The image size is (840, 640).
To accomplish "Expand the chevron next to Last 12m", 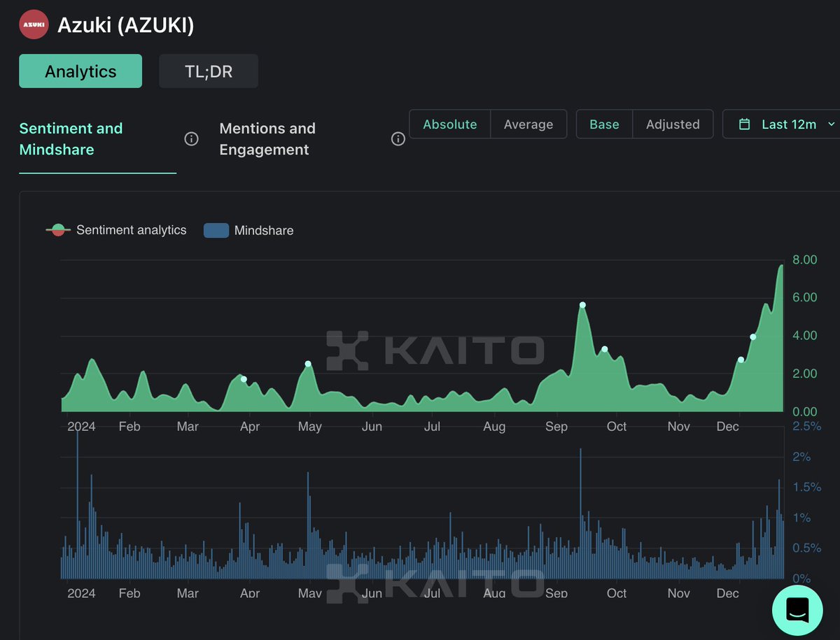I will (x=831, y=124).
